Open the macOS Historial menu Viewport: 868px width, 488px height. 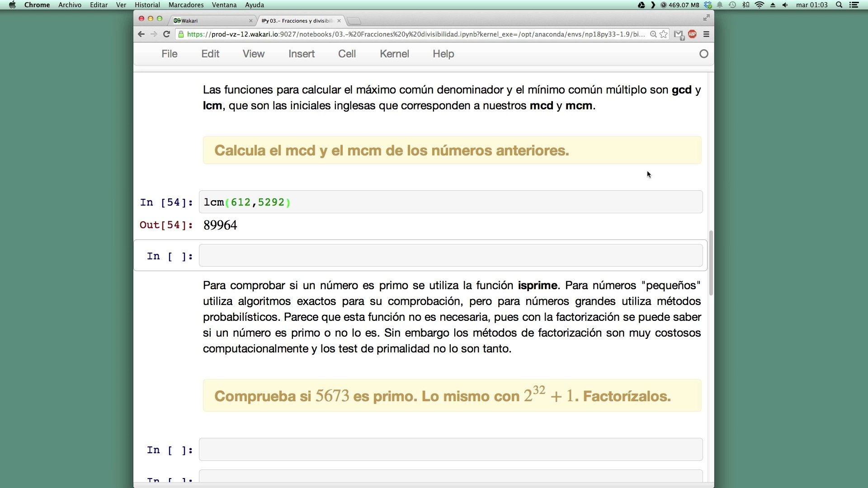click(147, 5)
